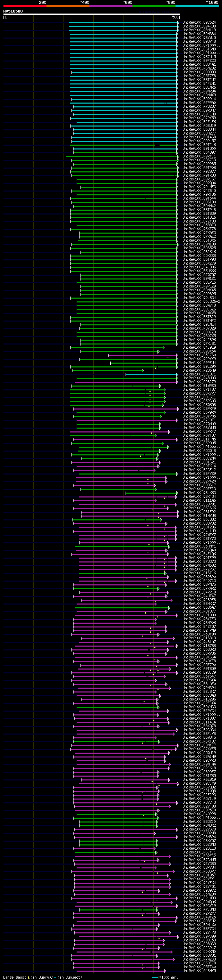Select hit label UniRef100_B4FEM1
This screenshot has height=980, width=222.
pos(199,84)
